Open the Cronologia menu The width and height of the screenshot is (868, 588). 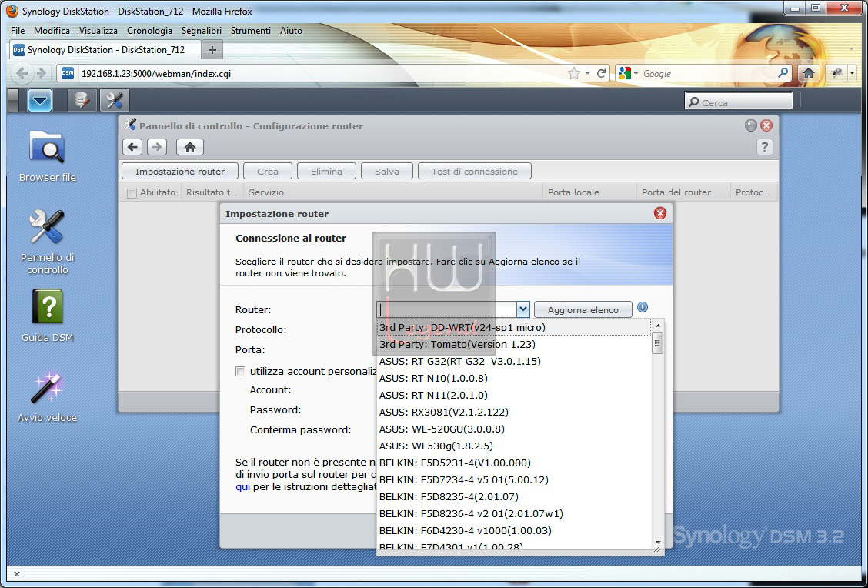coord(149,31)
